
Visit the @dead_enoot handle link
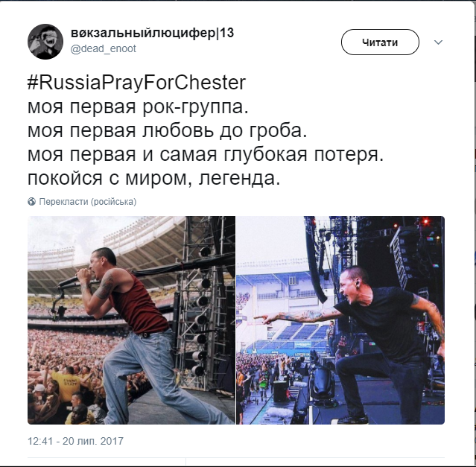104,48
